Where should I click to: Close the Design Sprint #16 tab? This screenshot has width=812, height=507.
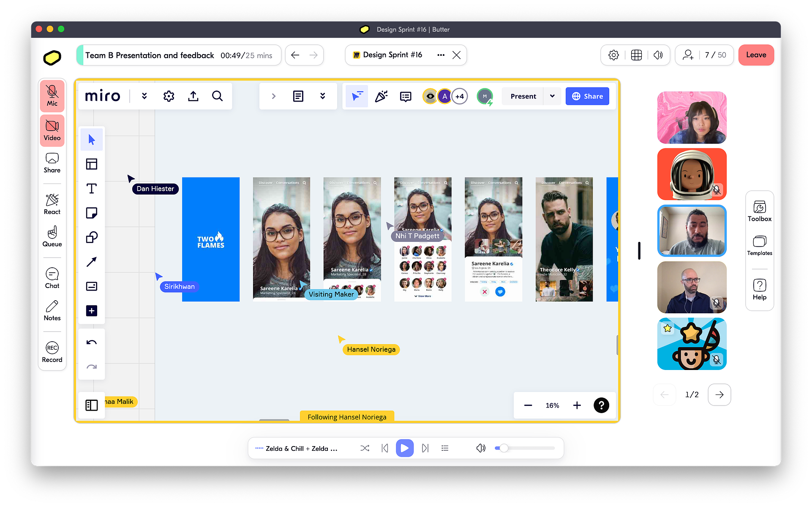pos(456,55)
